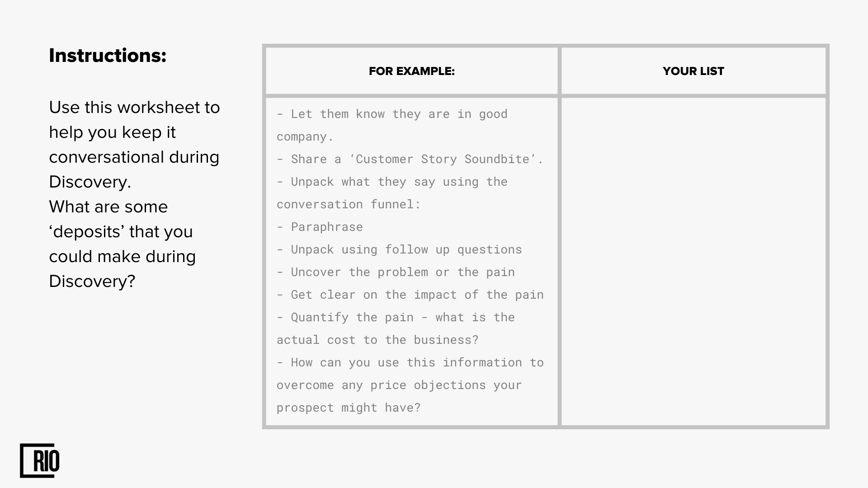Image resolution: width=868 pixels, height=488 pixels.
Task: Select the 'Let them know' example line
Action: (x=392, y=114)
